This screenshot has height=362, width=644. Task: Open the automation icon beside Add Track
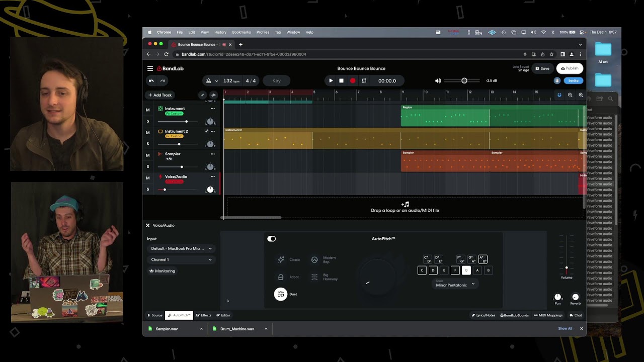(x=202, y=95)
